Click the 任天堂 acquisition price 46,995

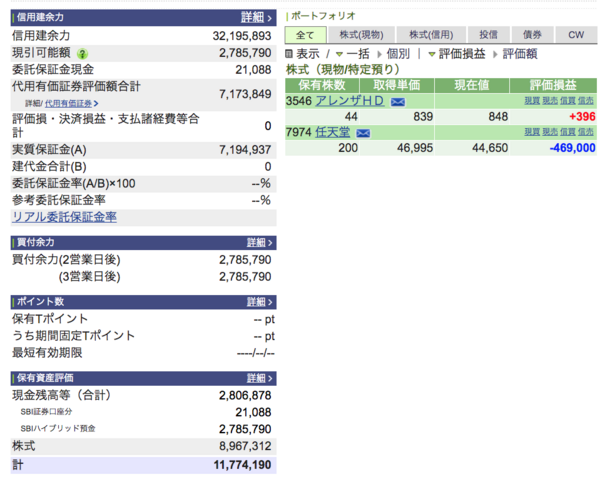[x=415, y=148]
